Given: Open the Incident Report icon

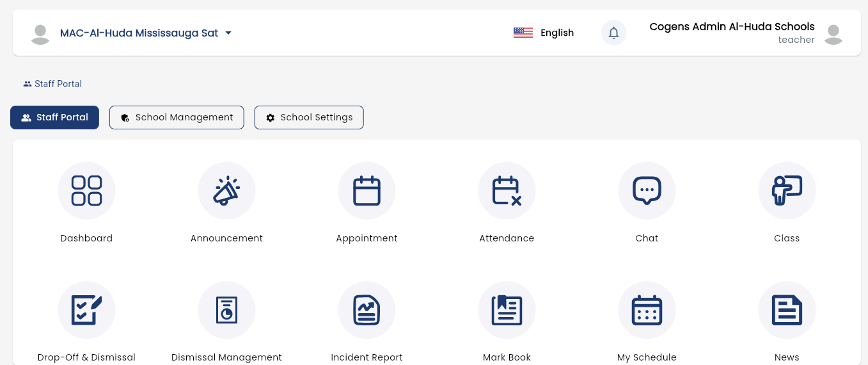Looking at the screenshot, I should pyautogui.click(x=367, y=311).
